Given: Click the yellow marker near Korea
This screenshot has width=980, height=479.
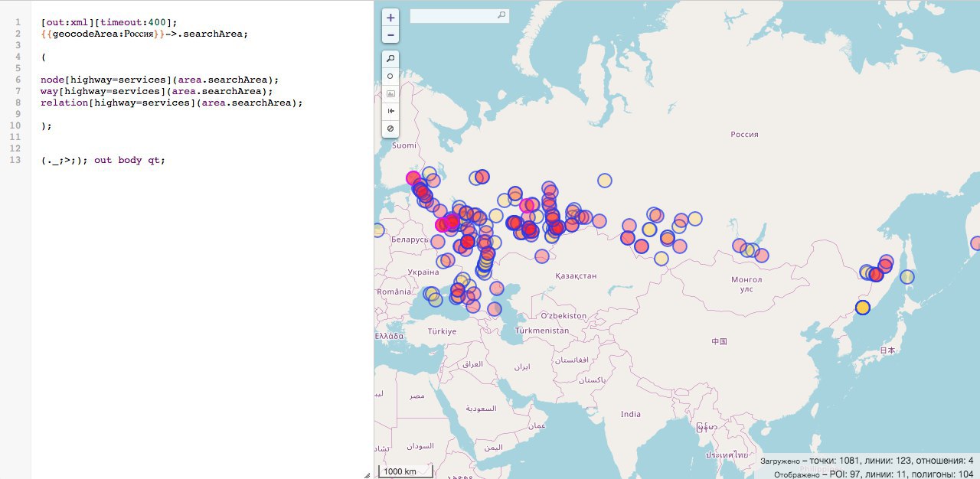Looking at the screenshot, I should tap(863, 308).
